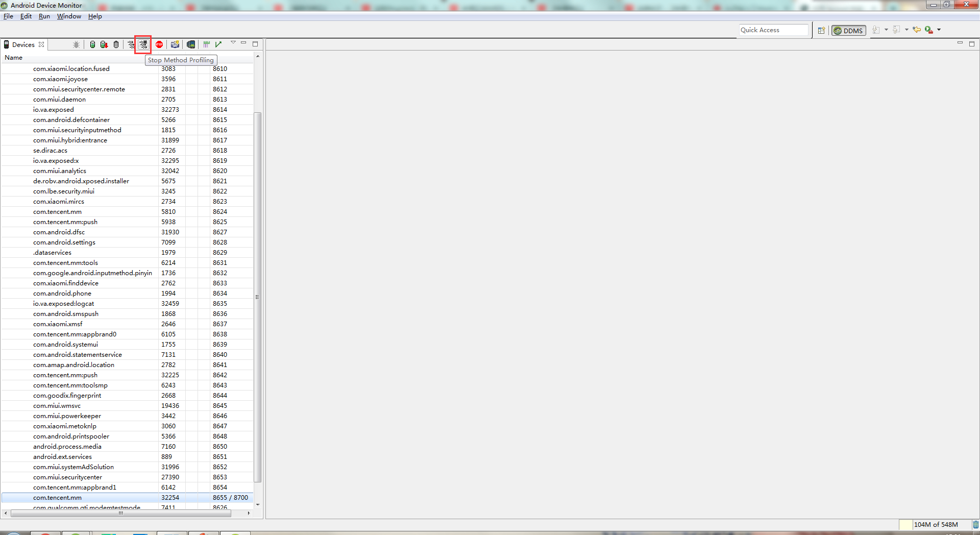The height and width of the screenshot is (535, 980).
Task: Click the horizontal scroll left arrow
Action: coord(5,513)
